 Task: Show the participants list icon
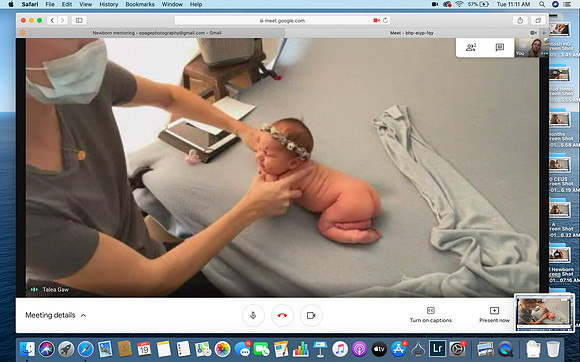click(471, 47)
